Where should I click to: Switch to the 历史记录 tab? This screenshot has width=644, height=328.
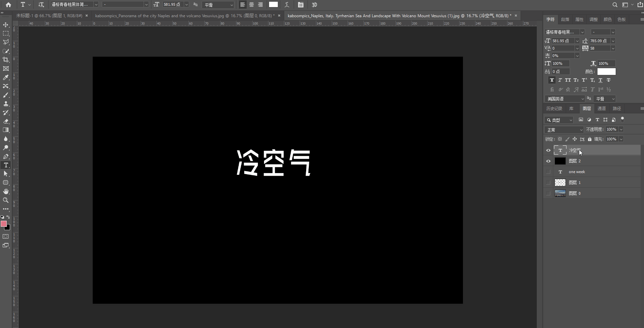click(554, 109)
